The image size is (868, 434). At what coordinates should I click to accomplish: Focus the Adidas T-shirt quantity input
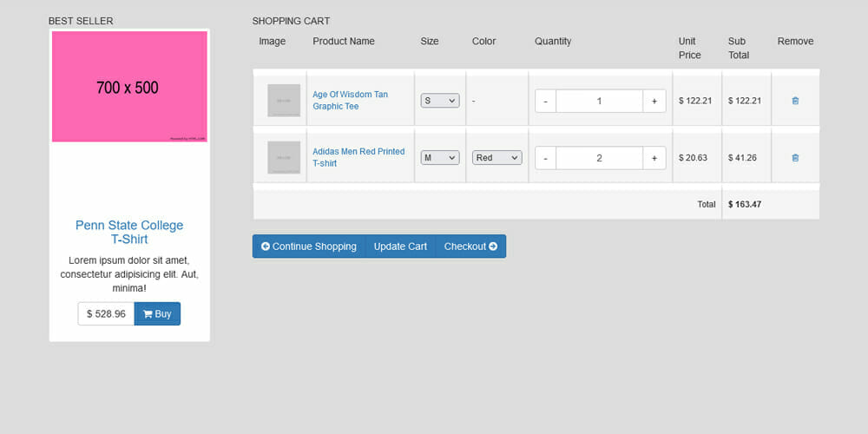(x=599, y=158)
